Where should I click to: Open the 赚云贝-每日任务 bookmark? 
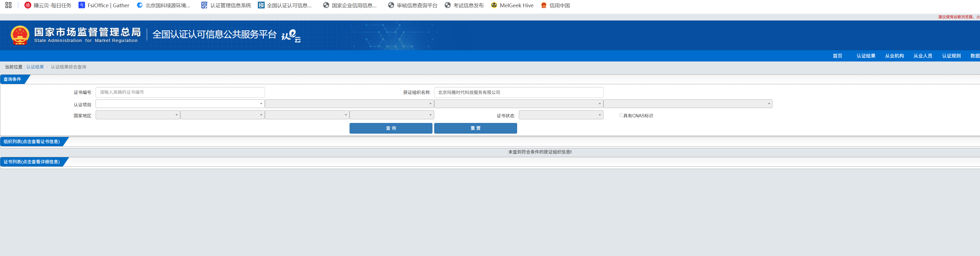tap(48, 5)
